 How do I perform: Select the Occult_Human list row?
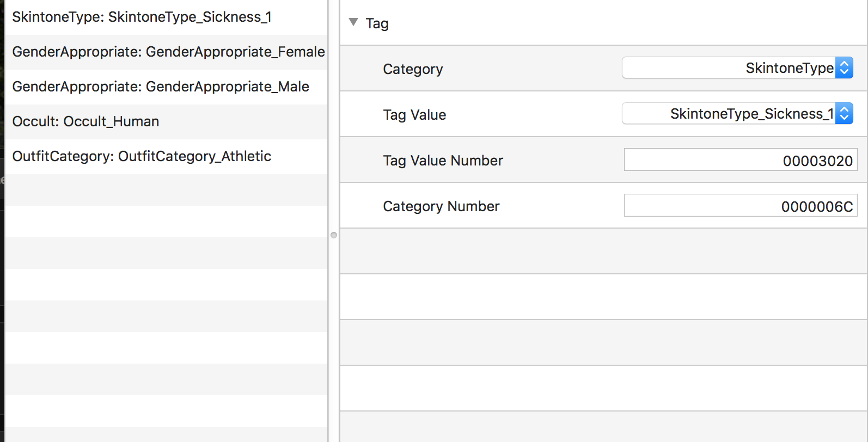point(166,122)
